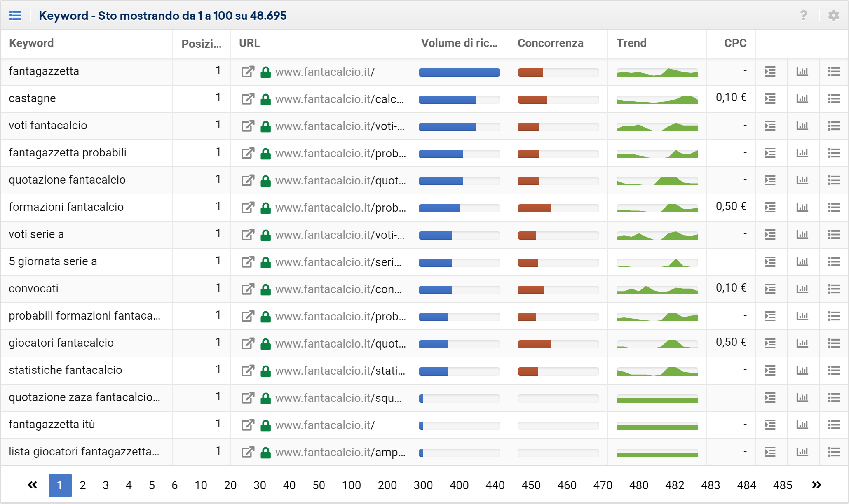Jump to page 485
The height and width of the screenshot is (504, 849).
(782, 485)
